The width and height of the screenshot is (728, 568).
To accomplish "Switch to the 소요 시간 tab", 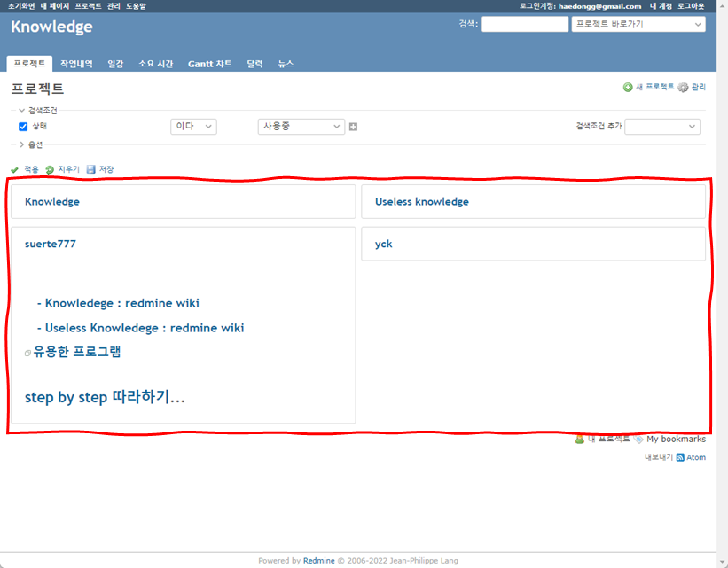I will tap(155, 64).
